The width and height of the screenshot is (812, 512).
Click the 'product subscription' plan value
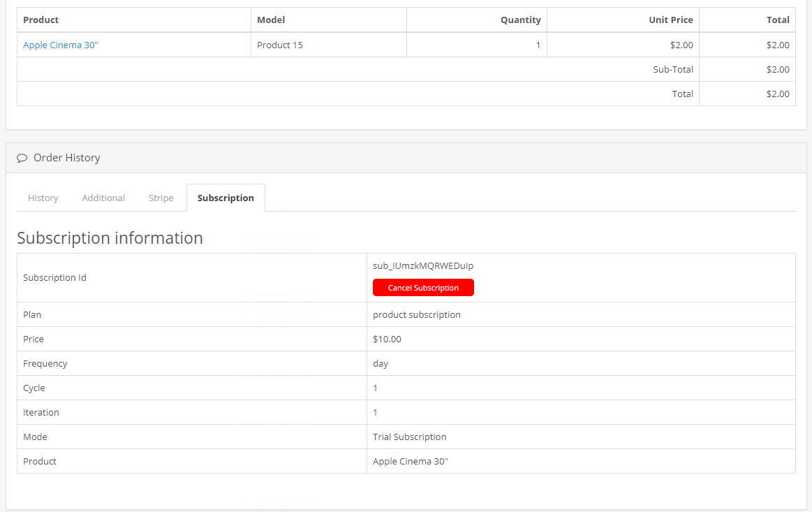[x=416, y=314]
